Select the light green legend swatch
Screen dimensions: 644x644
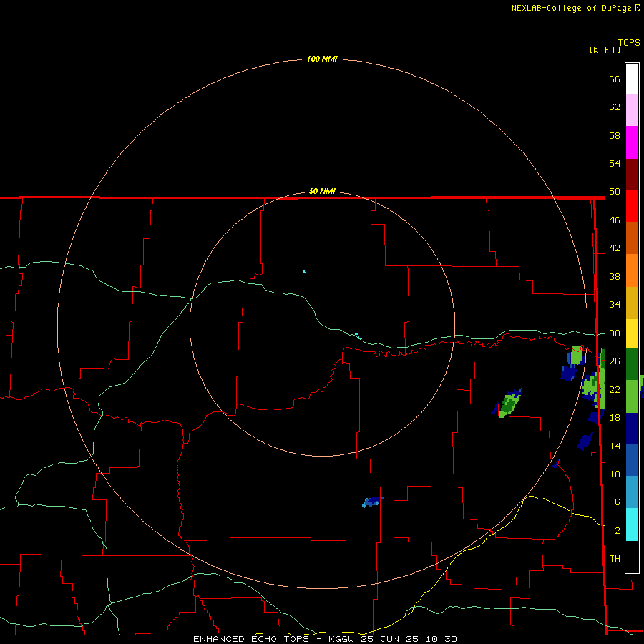pos(632,396)
